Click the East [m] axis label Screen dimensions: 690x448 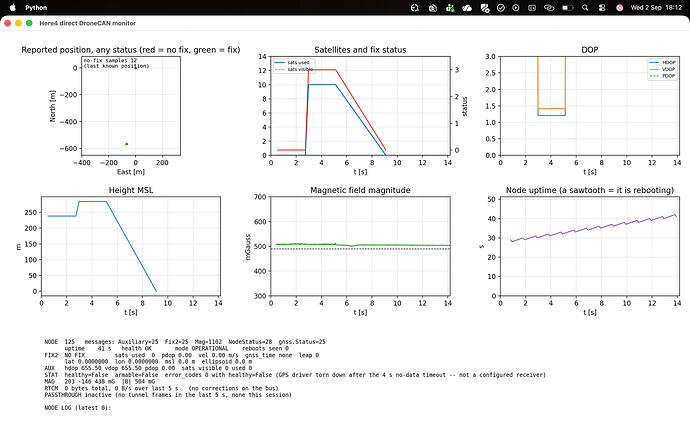pos(131,172)
